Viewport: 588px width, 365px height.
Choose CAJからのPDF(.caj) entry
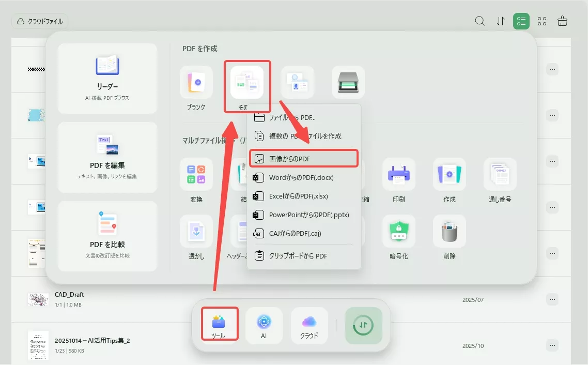tap(304, 233)
